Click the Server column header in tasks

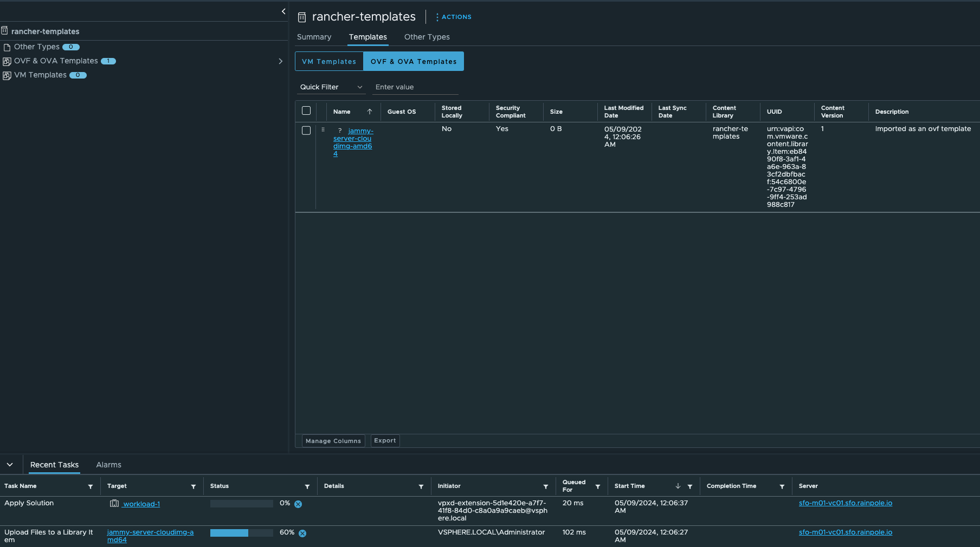(808, 486)
